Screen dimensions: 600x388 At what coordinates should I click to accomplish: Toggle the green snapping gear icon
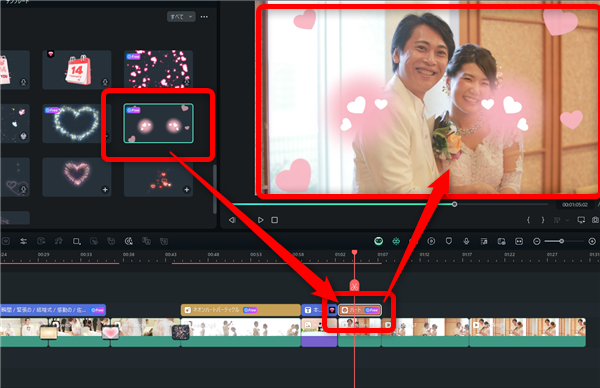(x=396, y=241)
